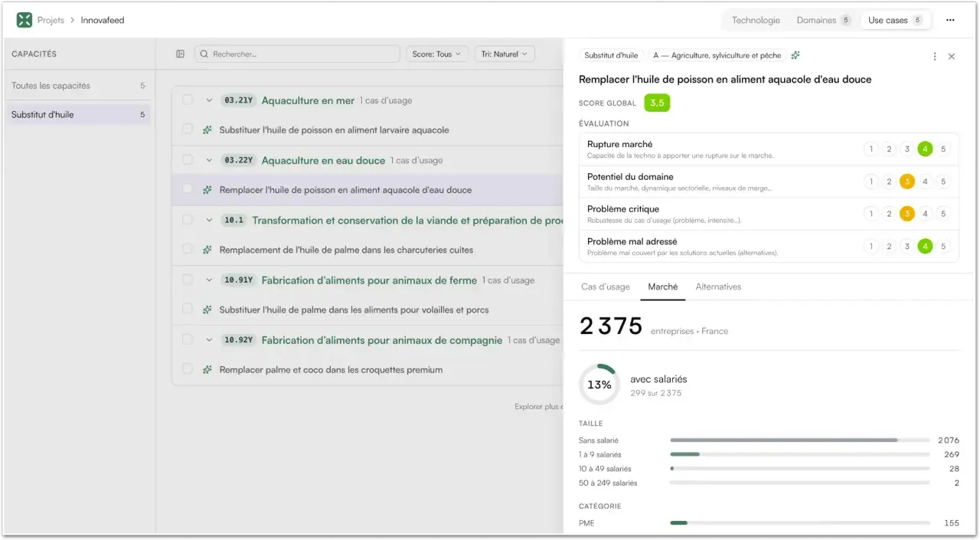Check the box for 'volailles et porcs' row
Image resolution: width=980 pixels, height=540 pixels.
(x=188, y=309)
